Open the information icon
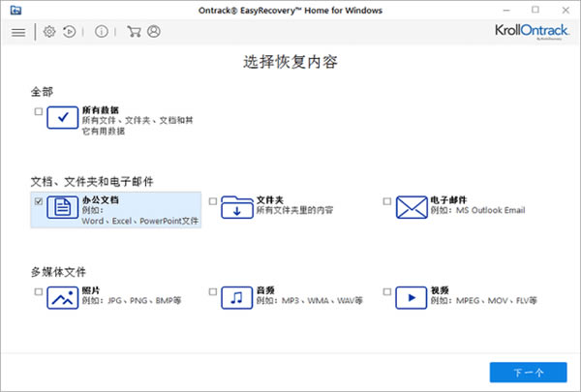 (102, 32)
